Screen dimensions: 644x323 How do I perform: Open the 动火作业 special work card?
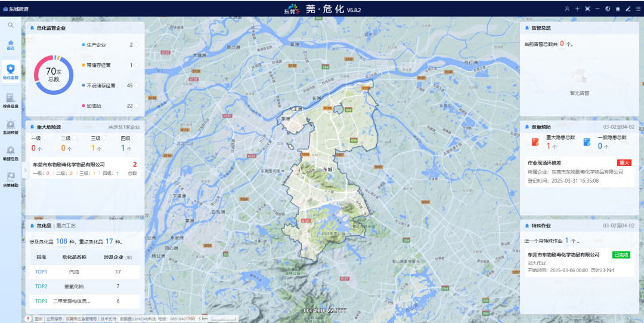click(x=580, y=262)
